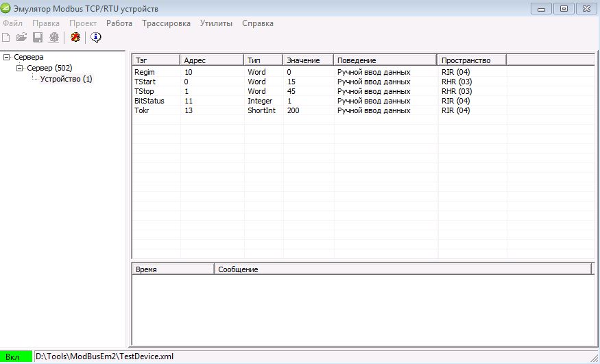Click the Адрес column header
The width and height of the screenshot is (600, 364).
(211, 60)
